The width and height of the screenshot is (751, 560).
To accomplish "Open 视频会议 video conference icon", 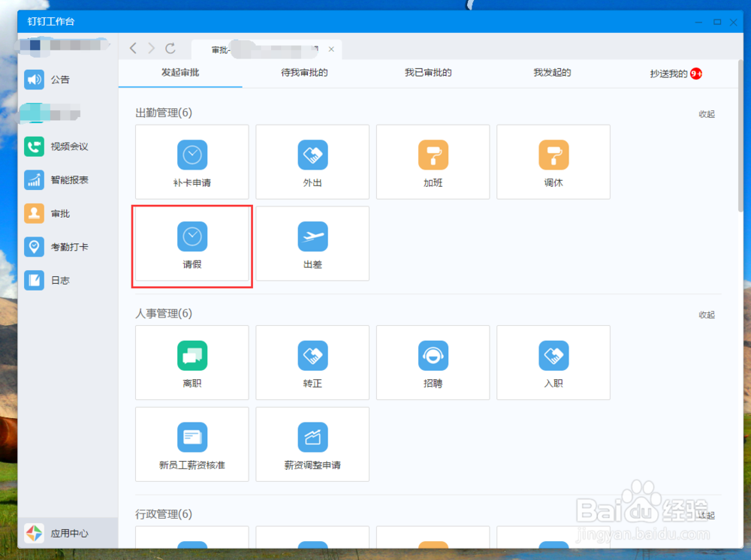I will pyautogui.click(x=34, y=146).
